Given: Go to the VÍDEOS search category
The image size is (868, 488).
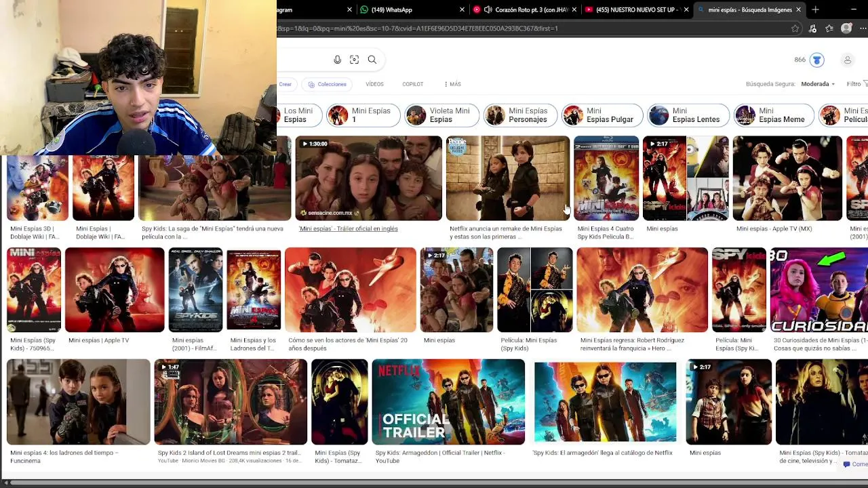Looking at the screenshot, I should [x=374, y=84].
